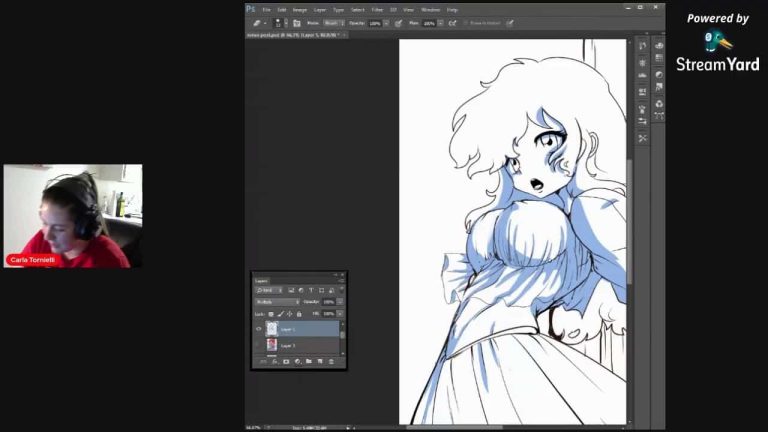Hide Layer 1 using its eye icon
Image resolution: width=768 pixels, height=432 pixels.
[x=259, y=328]
